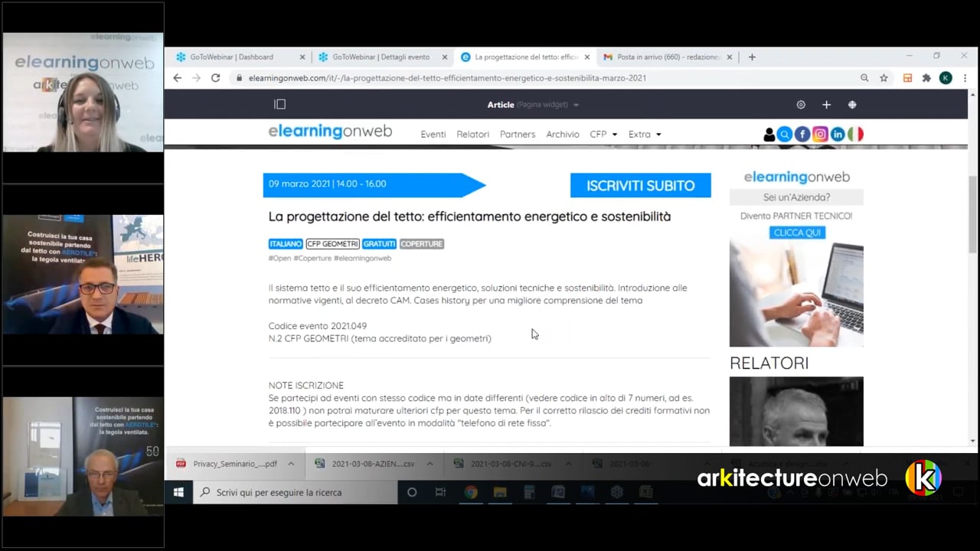The image size is (980, 551).
Task: Click the blue search icon in site header
Action: tap(785, 135)
